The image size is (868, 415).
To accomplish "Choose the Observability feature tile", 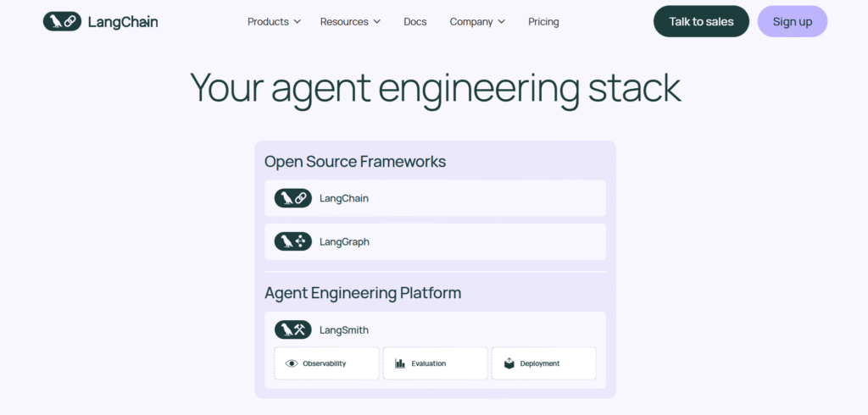I will [326, 363].
